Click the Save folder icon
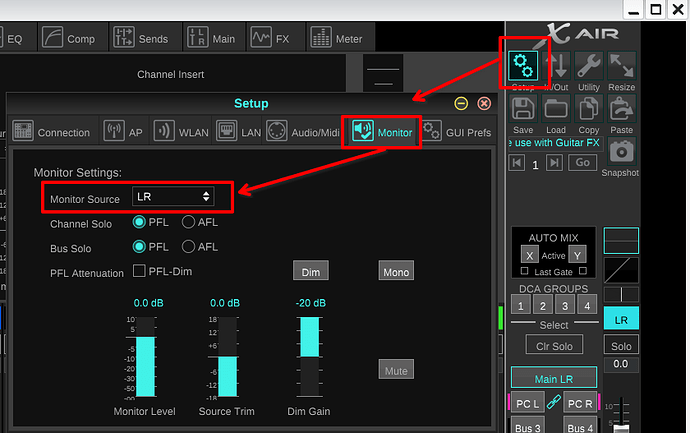The width and height of the screenshot is (690, 433). coord(523,108)
